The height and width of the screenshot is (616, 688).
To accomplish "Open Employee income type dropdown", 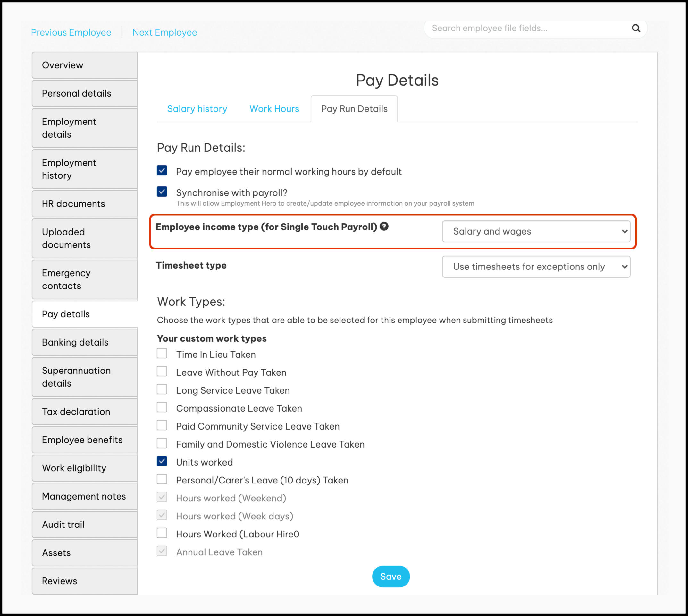I will [x=536, y=232].
